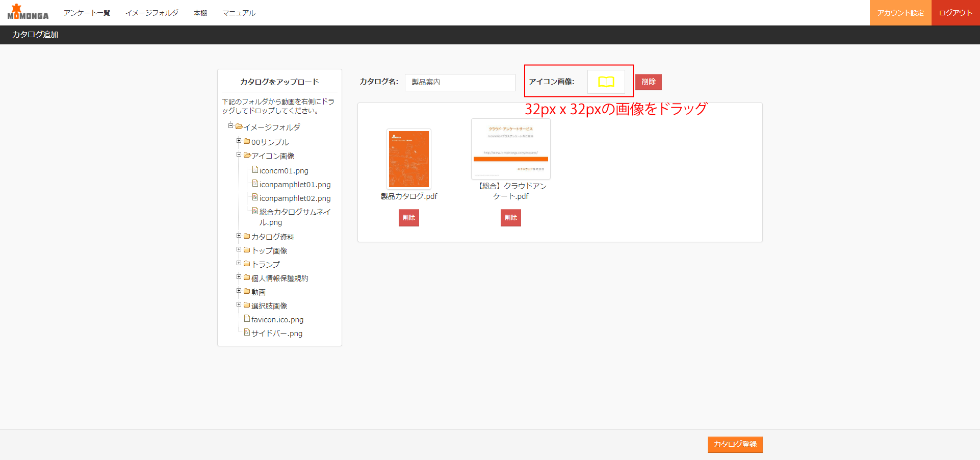This screenshot has width=980, height=460.
Task: Select favicon.ico.png file
Action: [277, 320]
